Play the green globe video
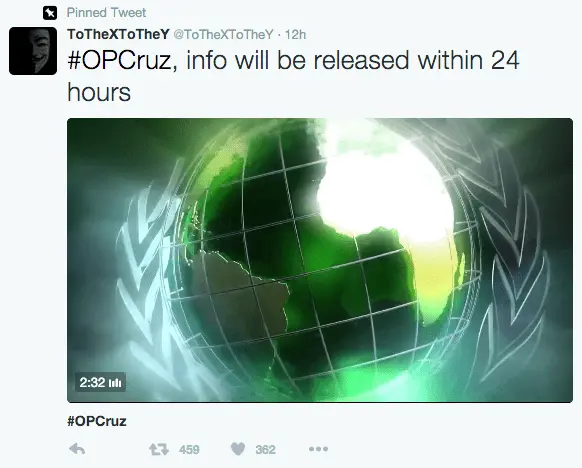Viewport: 582px width, 468px height. click(320, 260)
